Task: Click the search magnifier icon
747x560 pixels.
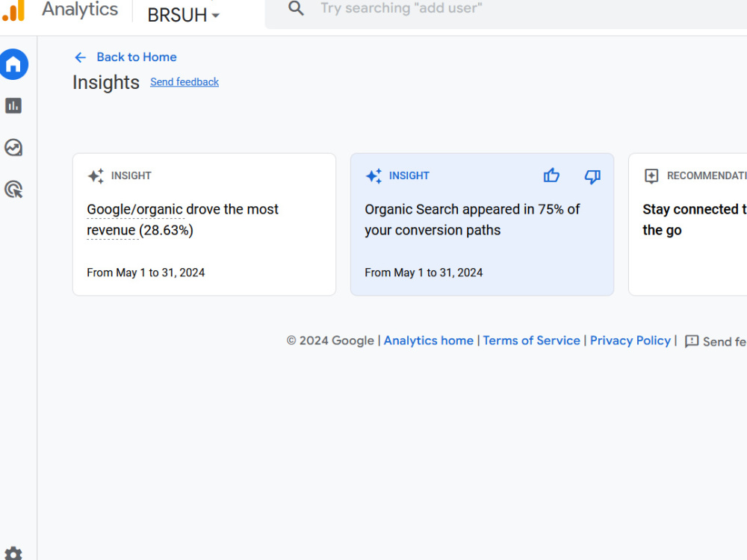Action: pyautogui.click(x=296, y=8)
